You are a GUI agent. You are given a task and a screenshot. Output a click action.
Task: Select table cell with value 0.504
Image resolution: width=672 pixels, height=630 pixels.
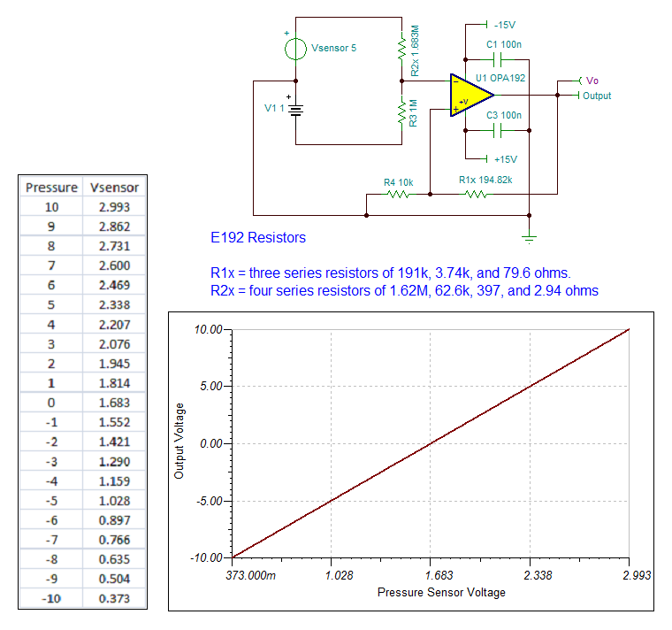tap(114, 579)
